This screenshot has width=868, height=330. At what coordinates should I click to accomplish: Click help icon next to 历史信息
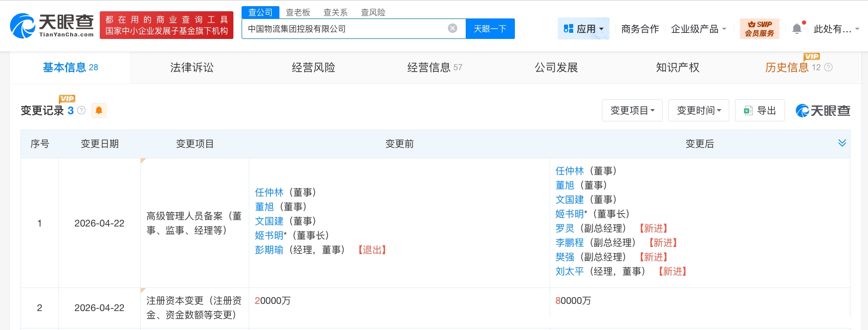829,68
